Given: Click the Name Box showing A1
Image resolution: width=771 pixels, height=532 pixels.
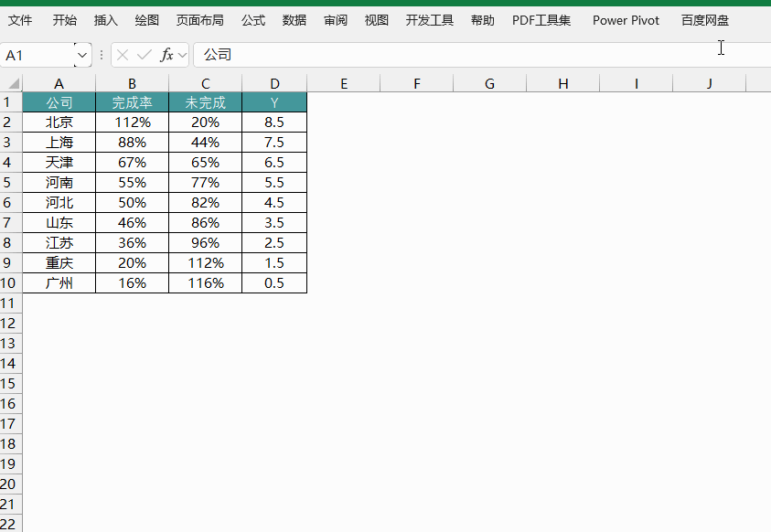Looking at the screenshot, I should [37, 55].
